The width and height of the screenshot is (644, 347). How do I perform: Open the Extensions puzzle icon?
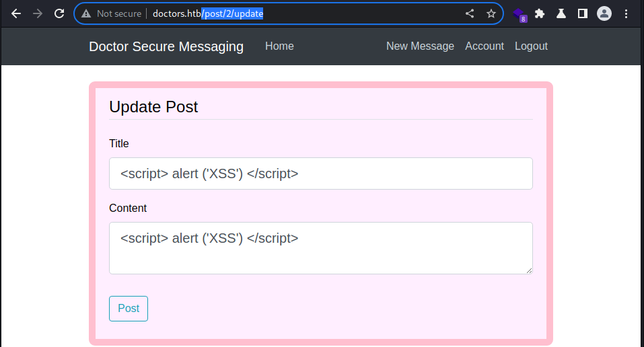point(540,13)
